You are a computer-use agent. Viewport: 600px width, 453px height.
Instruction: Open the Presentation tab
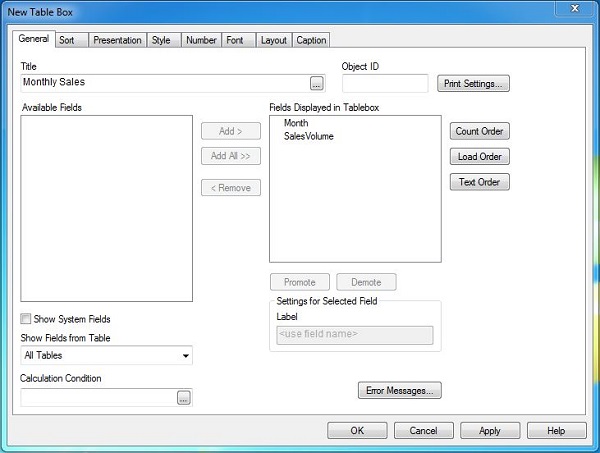click(x=117, y=40)
